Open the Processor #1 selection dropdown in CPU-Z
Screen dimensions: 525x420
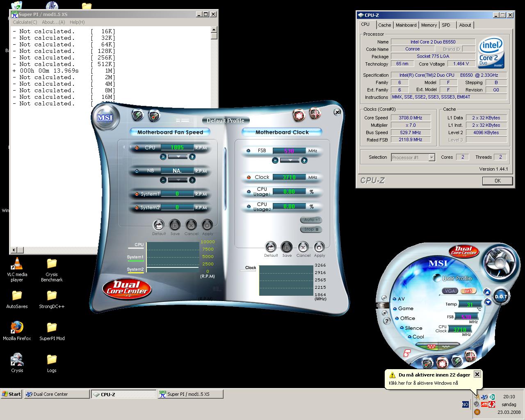[x=431, y=157]
